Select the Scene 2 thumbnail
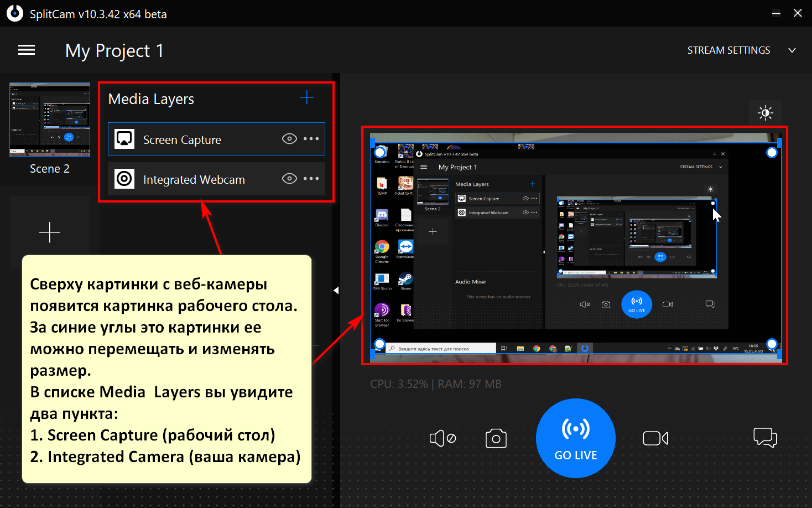The image size is (812, 508). [50, 120]
